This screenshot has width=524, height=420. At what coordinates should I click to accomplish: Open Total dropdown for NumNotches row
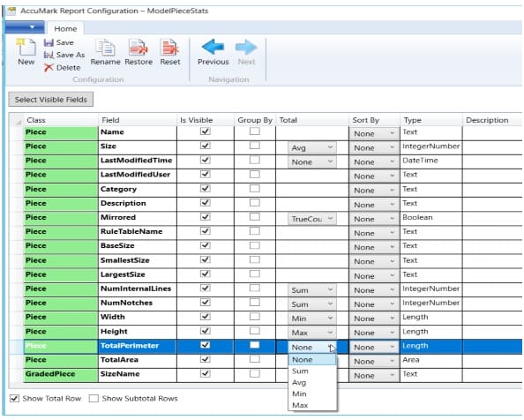point(311,304)
